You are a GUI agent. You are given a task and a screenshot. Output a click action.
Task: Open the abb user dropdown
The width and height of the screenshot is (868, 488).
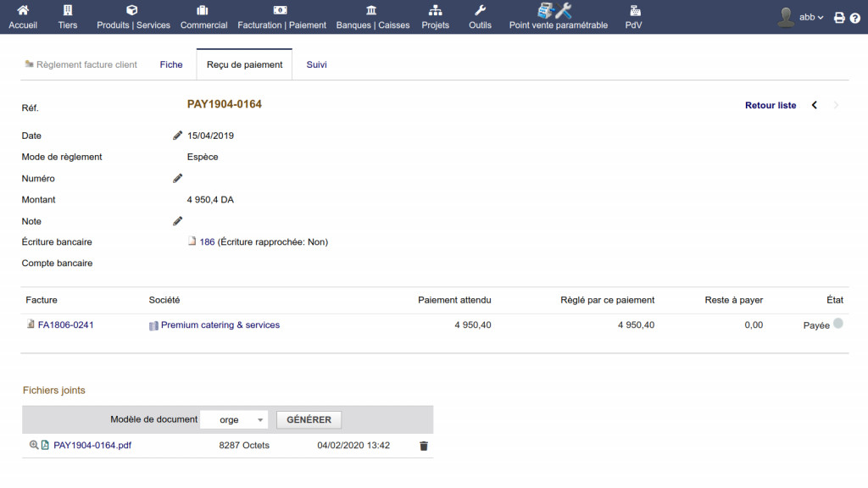click(x=811, y=17)
